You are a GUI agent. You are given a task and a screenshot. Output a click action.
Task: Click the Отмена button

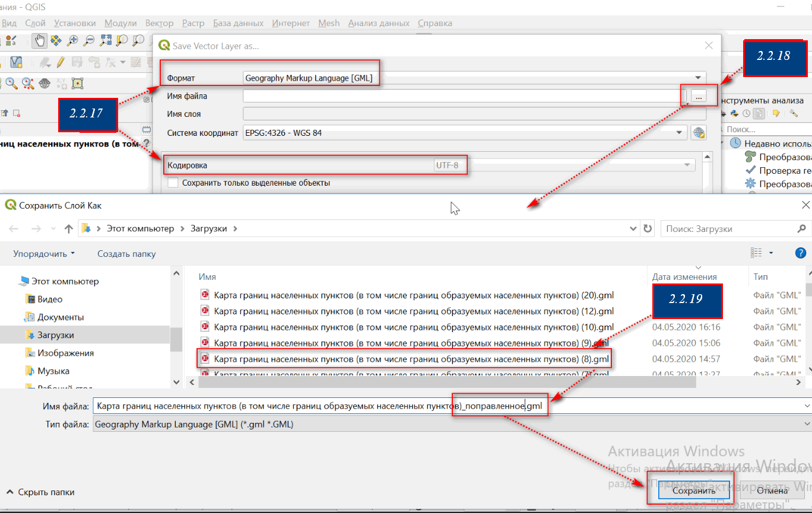point(772,490)
